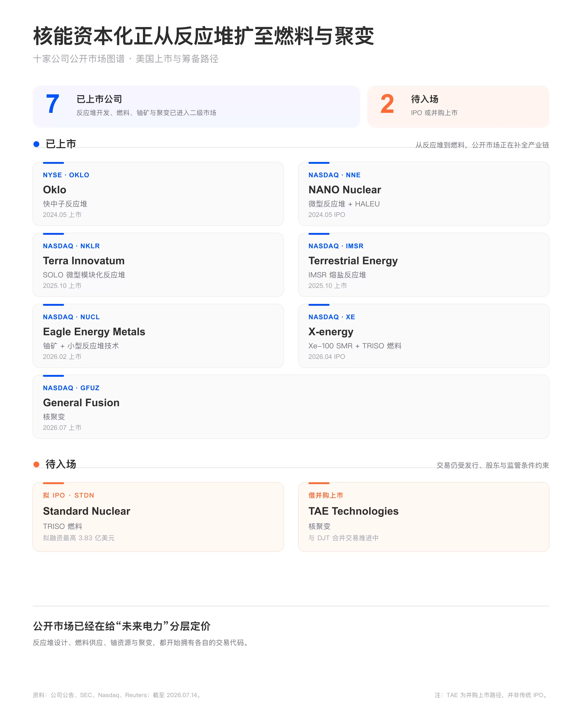Click the IMSR 熔盐反应堆 description
The image size is (582, 728).
[x=337, y=275]
